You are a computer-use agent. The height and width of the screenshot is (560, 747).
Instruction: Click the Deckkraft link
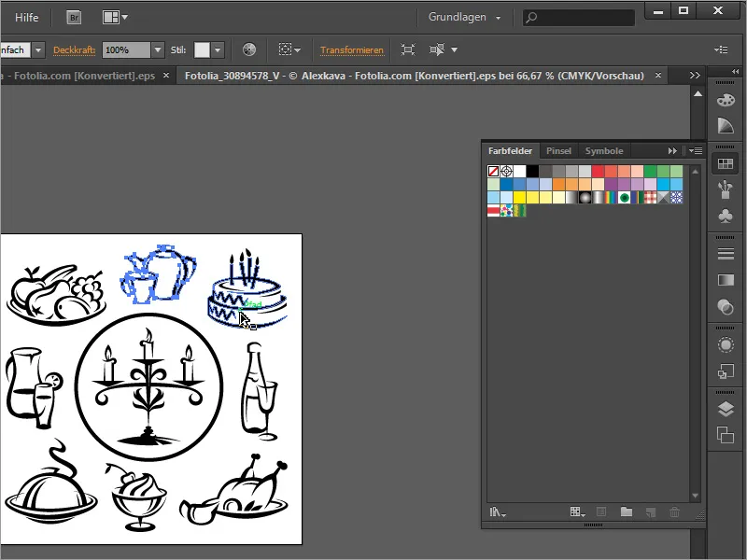coord(75,50)
